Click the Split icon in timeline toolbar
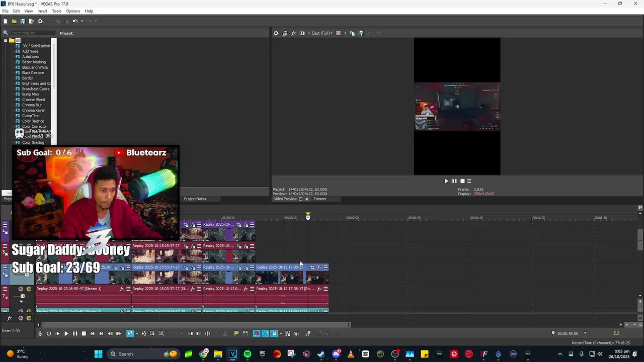 [207, 333]
